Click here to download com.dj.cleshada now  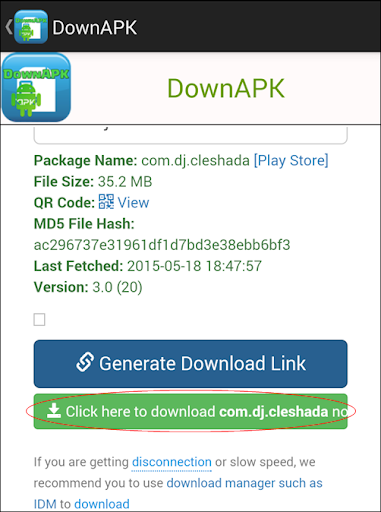pyautogui.click(x=190, y=411)
